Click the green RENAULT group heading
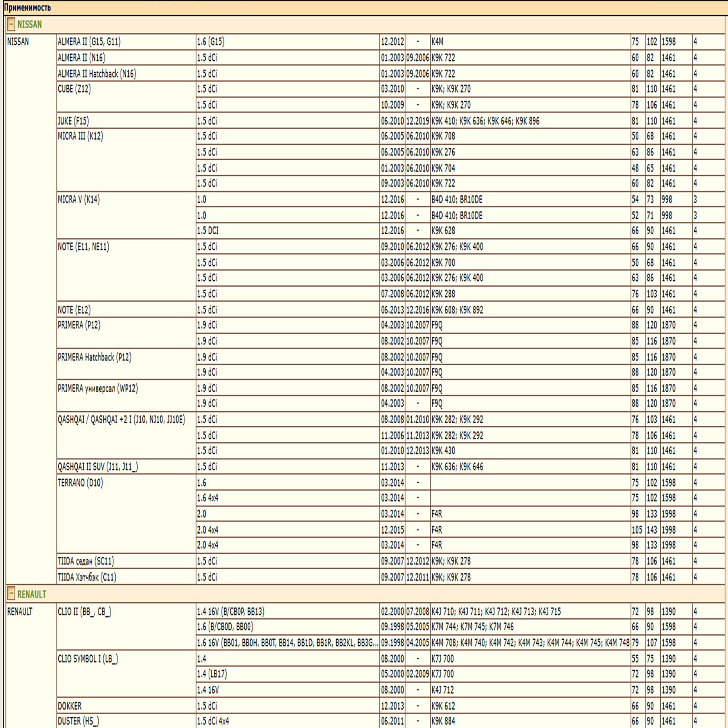Screen dimensions: 728x728 tap(32, 594)
